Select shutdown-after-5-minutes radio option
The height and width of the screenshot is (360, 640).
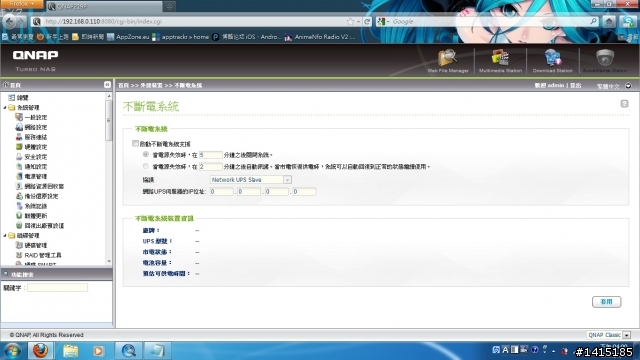(x=146, y=154)
